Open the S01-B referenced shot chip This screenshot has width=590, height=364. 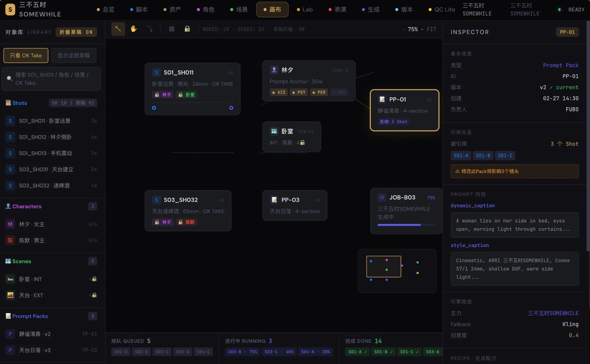(483, 156)
